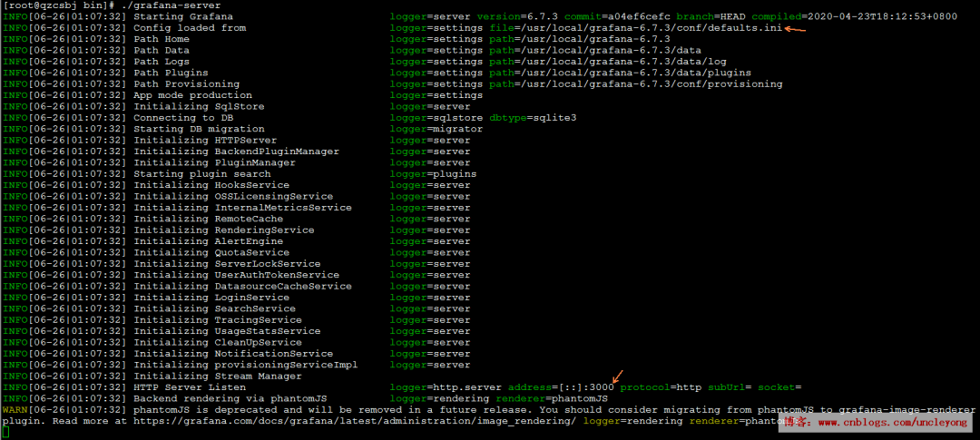Click 'Initializing DatasourceCacheService' message

[242, 287]
